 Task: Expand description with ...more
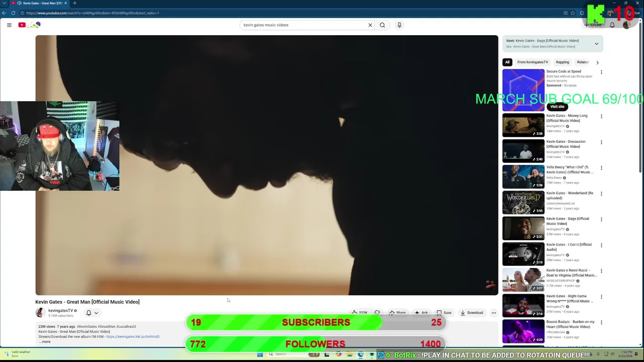(x=45, y=342)
